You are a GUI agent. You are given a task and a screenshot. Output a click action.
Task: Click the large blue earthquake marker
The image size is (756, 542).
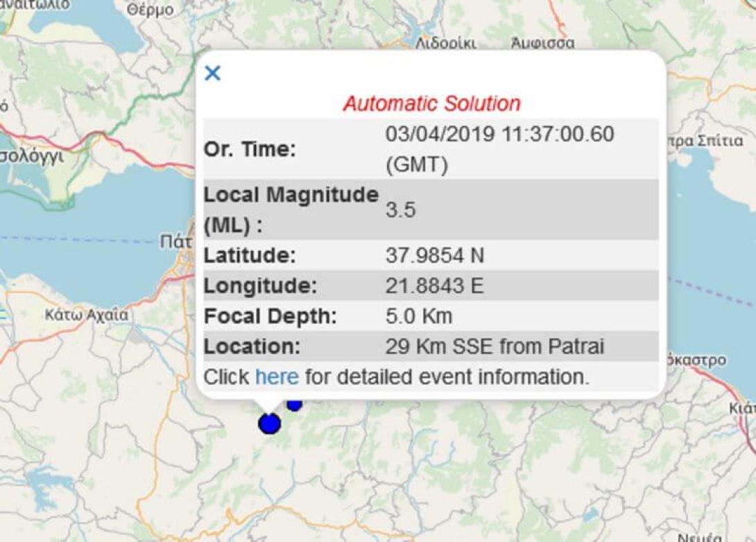[x=269, y=423]
